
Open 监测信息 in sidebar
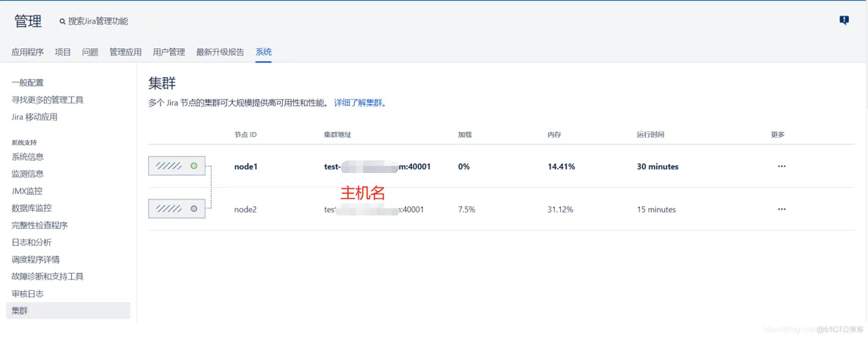point(27,174)
